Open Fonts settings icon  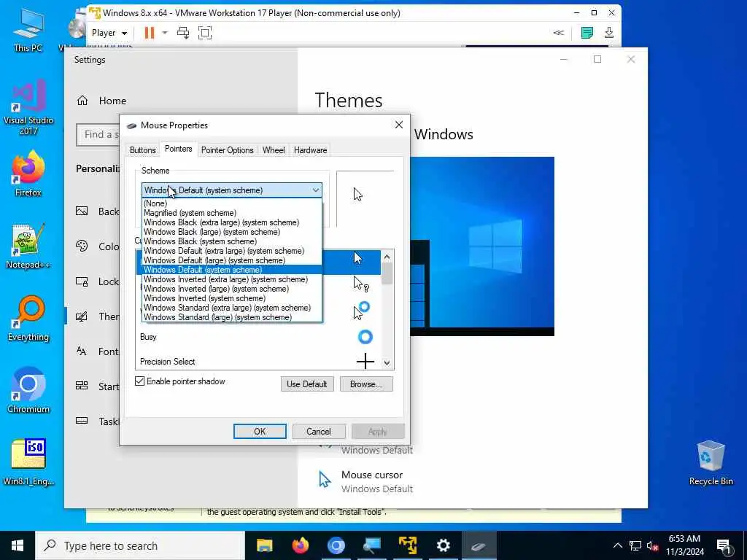click(82, 351)
